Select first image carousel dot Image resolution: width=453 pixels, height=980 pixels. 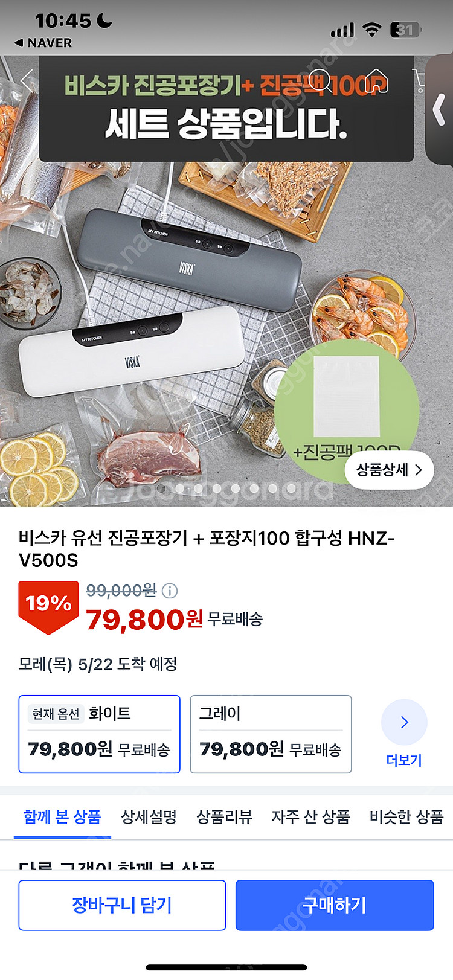pyautogui.click(x=161, y=488)
